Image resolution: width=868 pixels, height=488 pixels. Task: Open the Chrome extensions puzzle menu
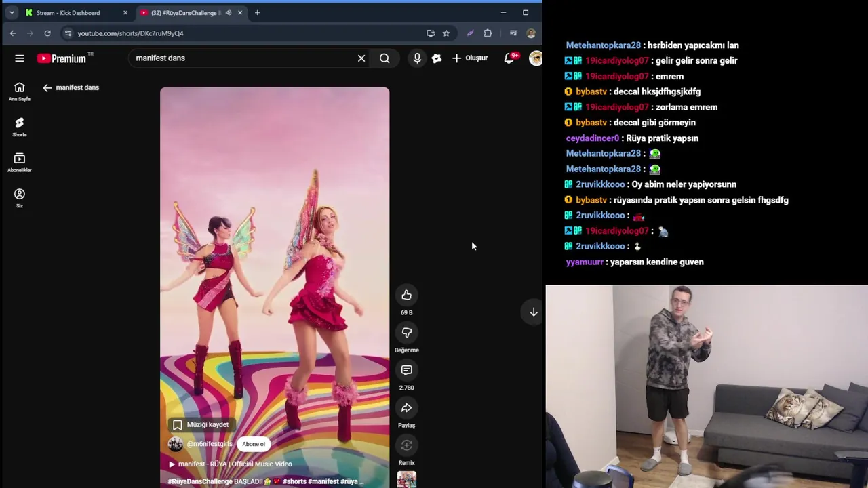click(488, 33)
